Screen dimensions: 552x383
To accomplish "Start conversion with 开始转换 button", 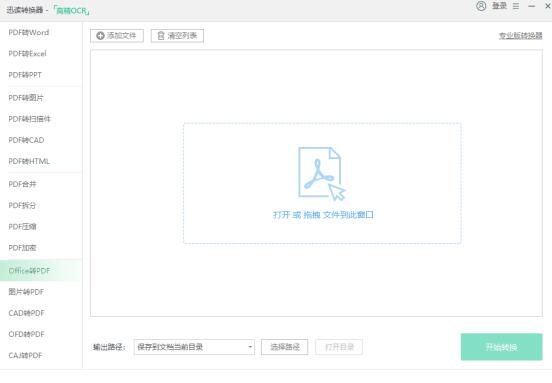I will pos(501,347).
